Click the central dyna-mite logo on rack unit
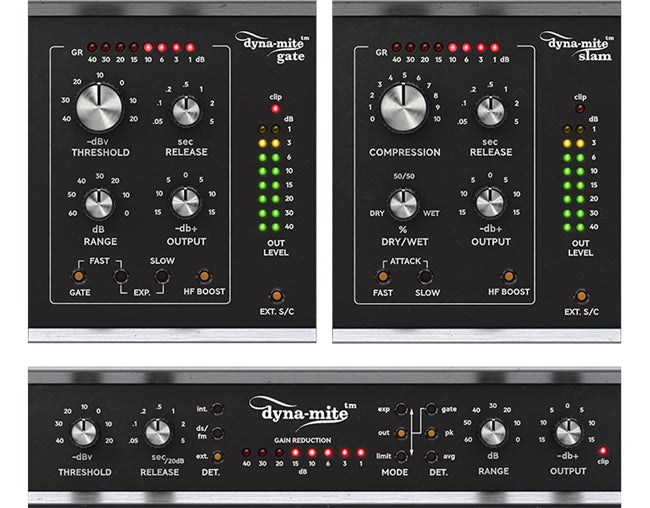 click(x=303, y=412)
